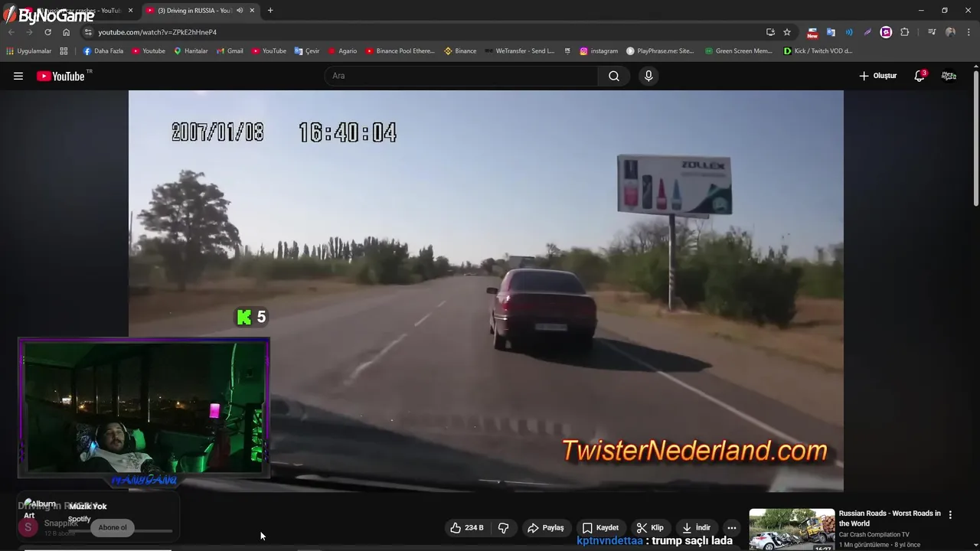Close the Driving in RUSSIA tab
The height and width of the screenshot is (551, 980).
(252, 11)
